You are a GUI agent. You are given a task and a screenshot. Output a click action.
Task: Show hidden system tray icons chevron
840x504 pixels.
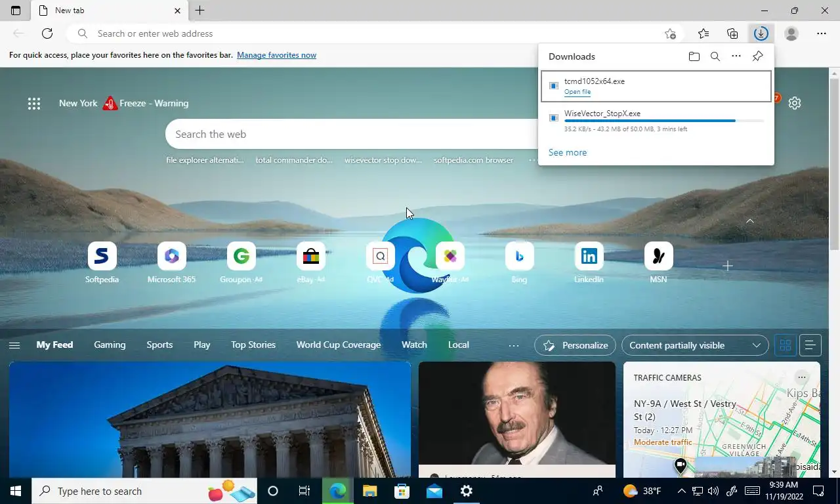[681, 491]
